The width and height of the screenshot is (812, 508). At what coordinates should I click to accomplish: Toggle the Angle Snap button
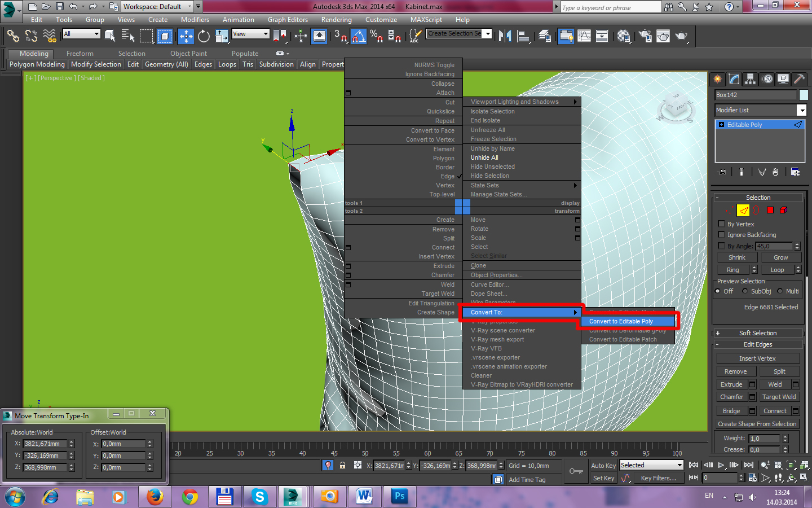click(x=359, y=36)
